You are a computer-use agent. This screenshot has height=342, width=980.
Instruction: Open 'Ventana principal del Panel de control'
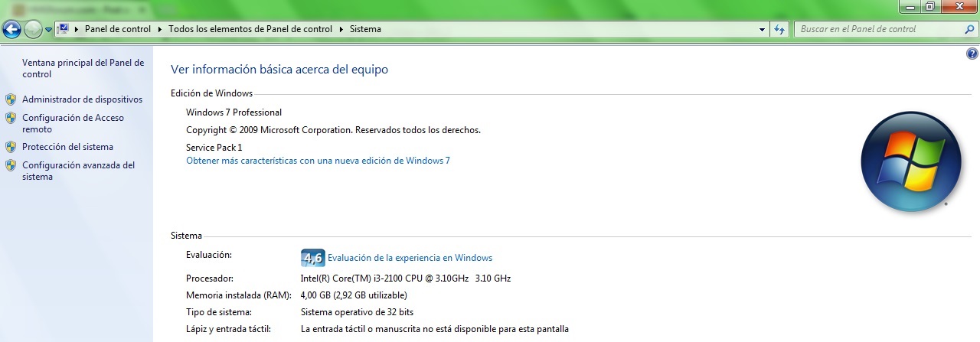point(83,69)
